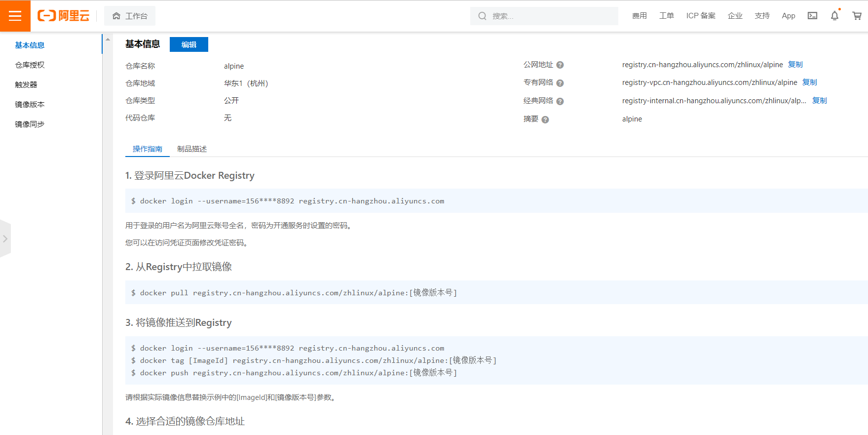Viewport: 868px width, 435px height.
Task: Select 触发器 in the sidebar
Action: coord(26,84)
